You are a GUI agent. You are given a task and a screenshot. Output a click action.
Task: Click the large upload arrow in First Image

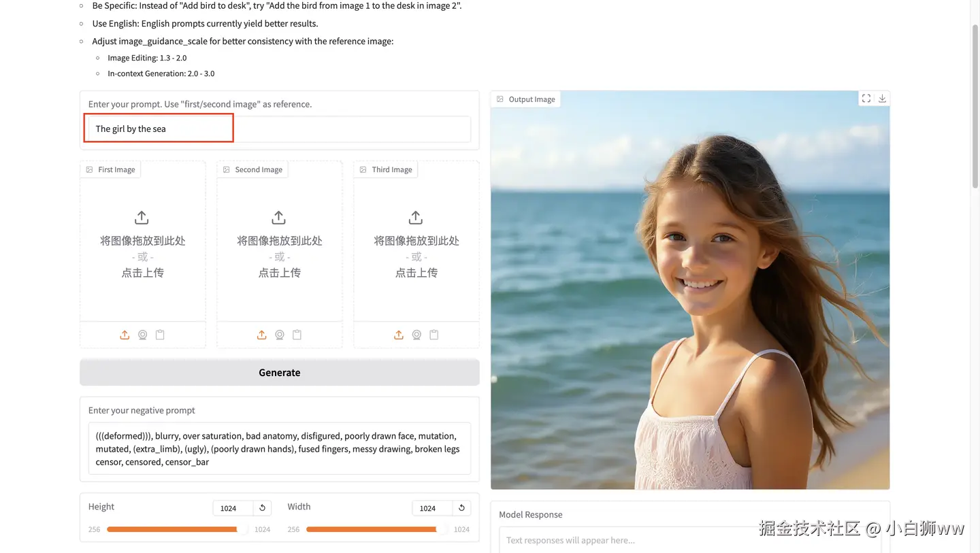142,218
